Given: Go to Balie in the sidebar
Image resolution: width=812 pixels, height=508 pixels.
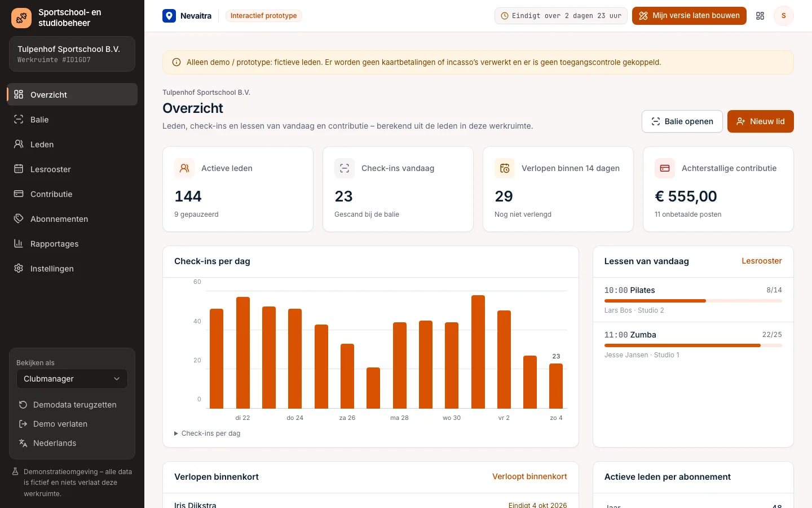Looking at the screenshot, I should 72,119.
